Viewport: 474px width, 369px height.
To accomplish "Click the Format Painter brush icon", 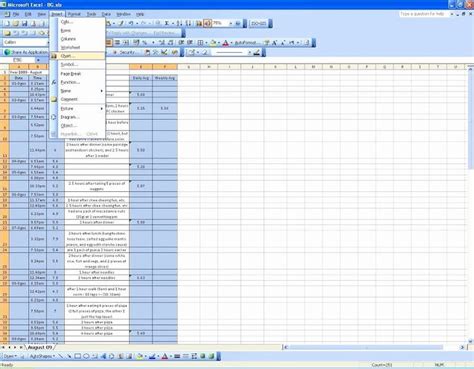I will 121,23.
